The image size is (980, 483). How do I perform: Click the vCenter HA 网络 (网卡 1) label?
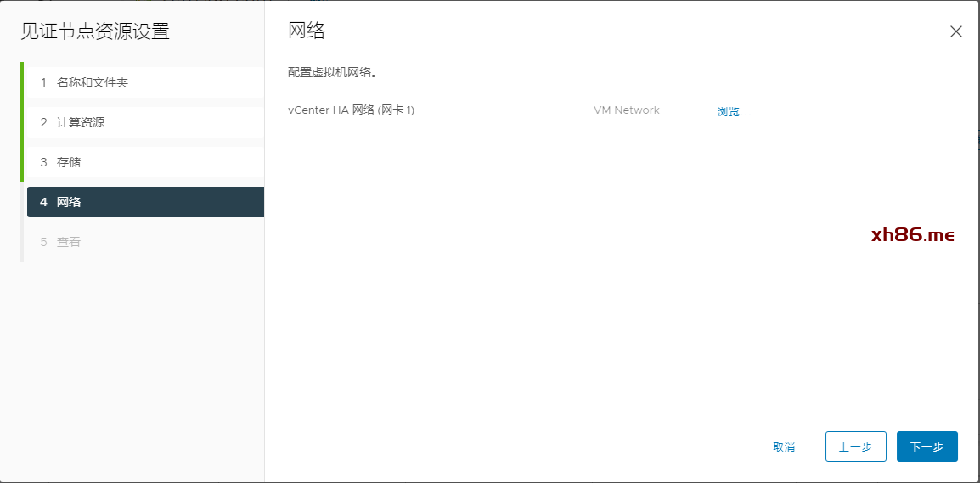coord(351,110)
